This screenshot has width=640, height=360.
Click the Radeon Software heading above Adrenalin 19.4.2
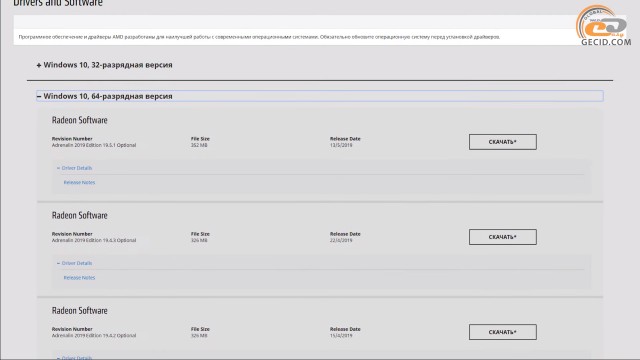click(80, 311)
